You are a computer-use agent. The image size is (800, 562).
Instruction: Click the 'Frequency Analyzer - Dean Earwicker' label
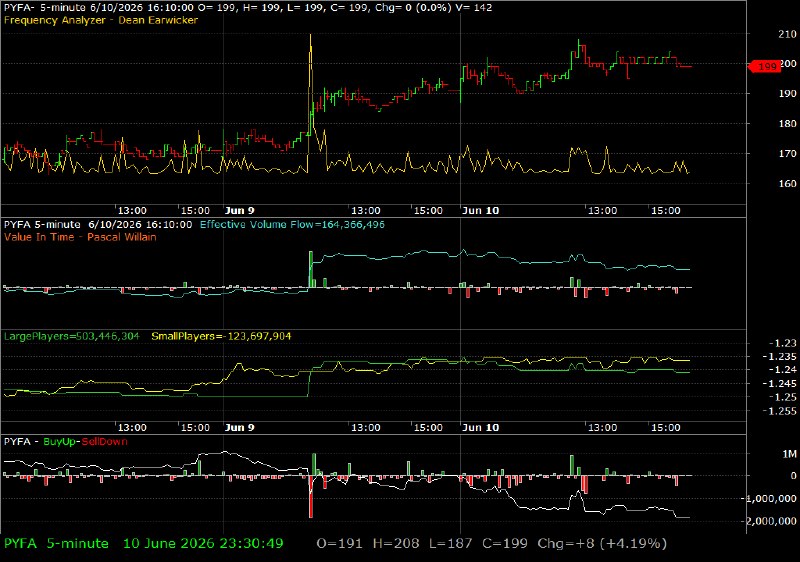coord(101,20)
